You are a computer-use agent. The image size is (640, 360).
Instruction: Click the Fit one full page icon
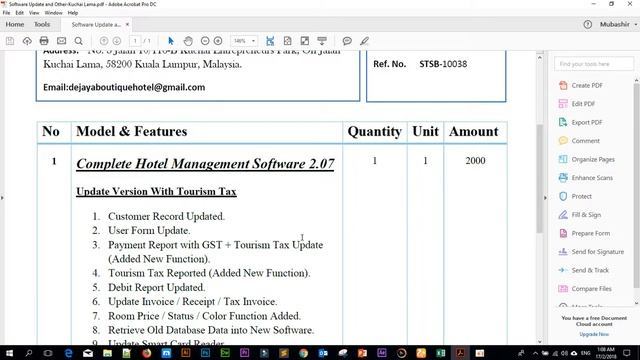(x=287, y=41)
